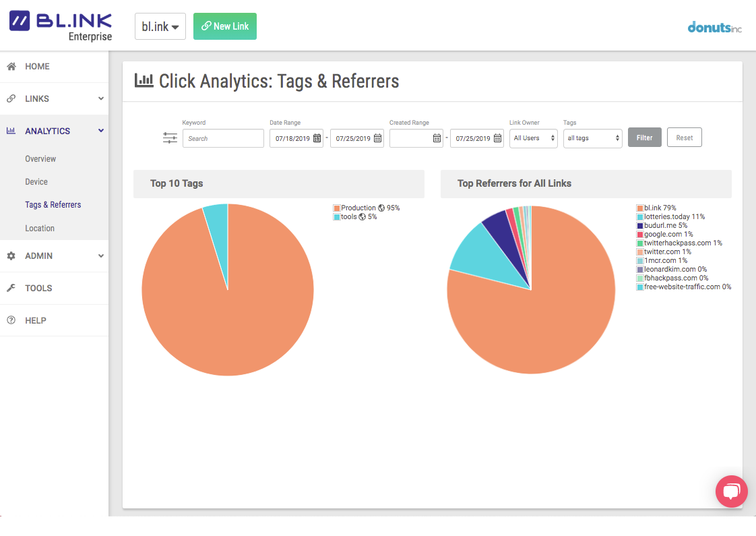
Task: Click the Tools wrench icon in the sidebar
Action: [x=11, y=289]
